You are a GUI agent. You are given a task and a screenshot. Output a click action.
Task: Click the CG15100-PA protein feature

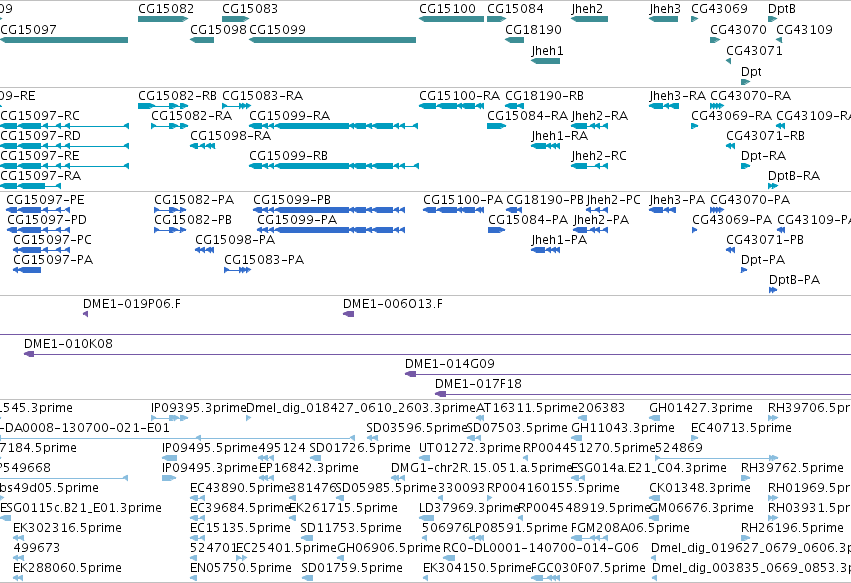(x=453, y=210)
